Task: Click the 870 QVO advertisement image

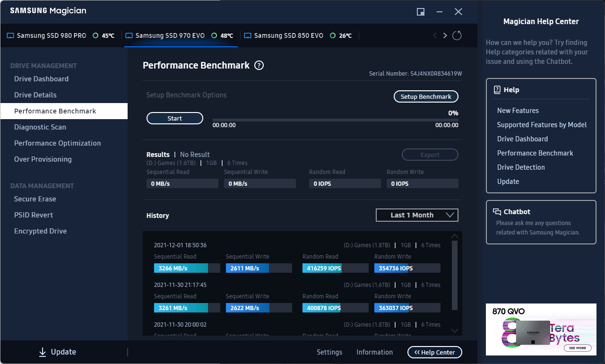Action: (541, 329)
